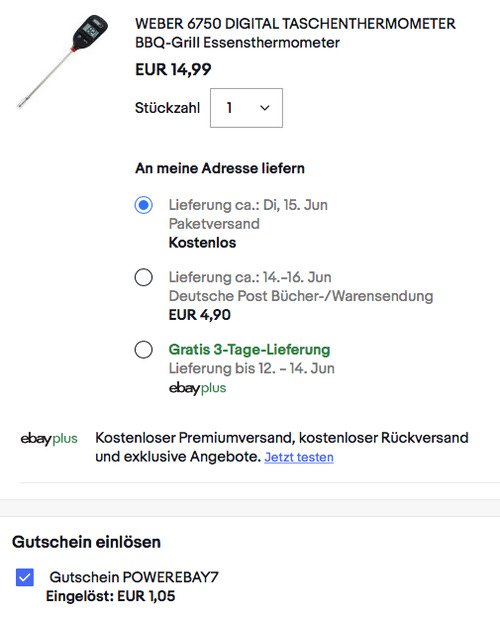Click the Deutsche Post Bücher-/Warensendung text
This screenshot has height=619, width=500.
click(301, 296)
